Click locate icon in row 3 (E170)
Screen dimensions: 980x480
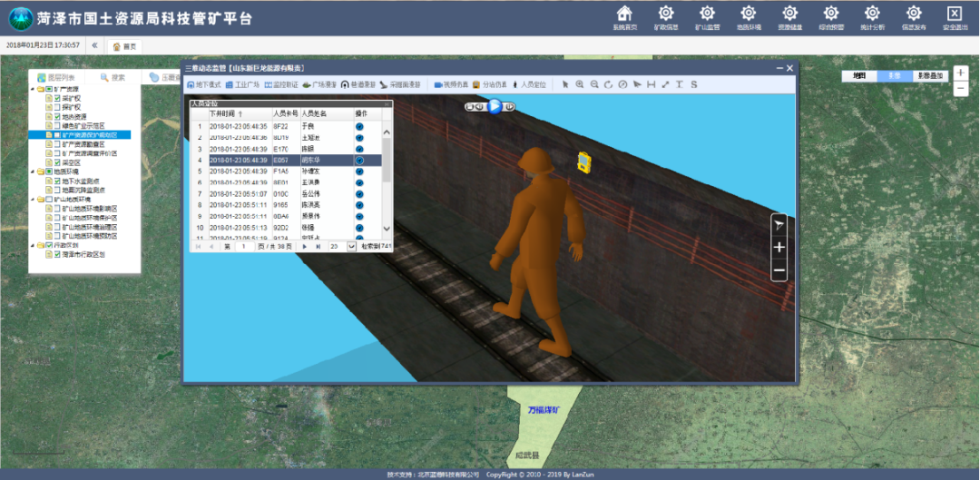tap(359, 149)
